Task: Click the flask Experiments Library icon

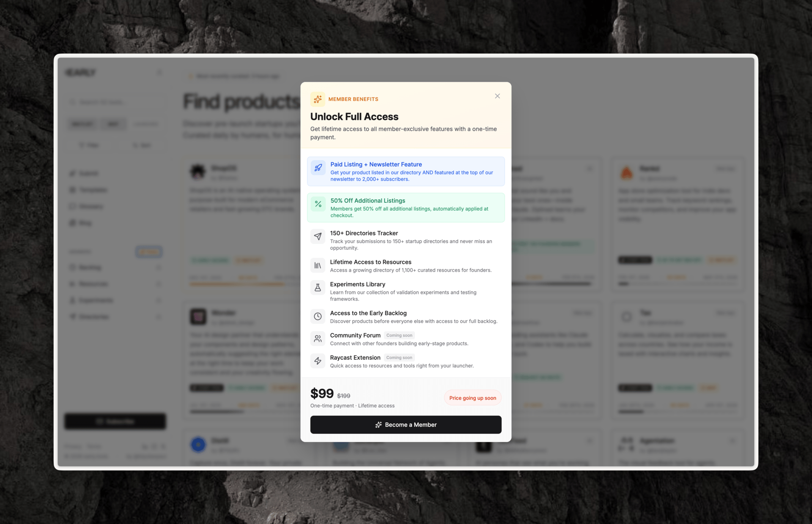Action: [x=318, y=288]
